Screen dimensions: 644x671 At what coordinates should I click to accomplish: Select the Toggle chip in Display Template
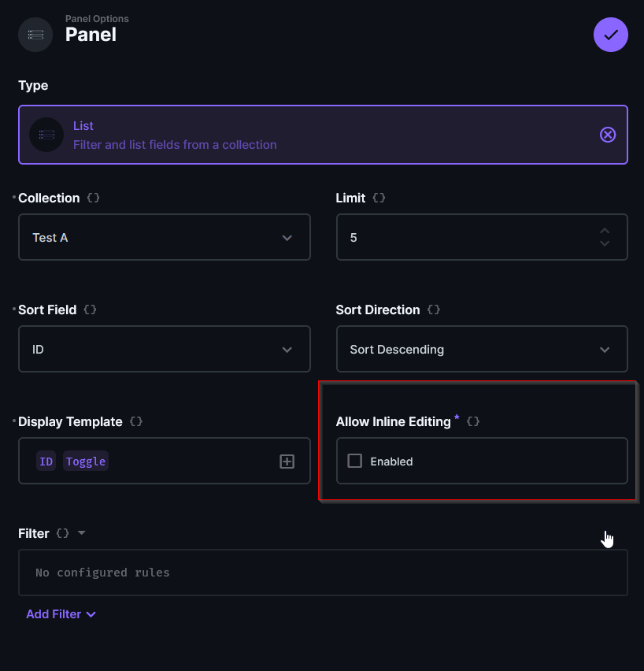(x=85, y=461)
